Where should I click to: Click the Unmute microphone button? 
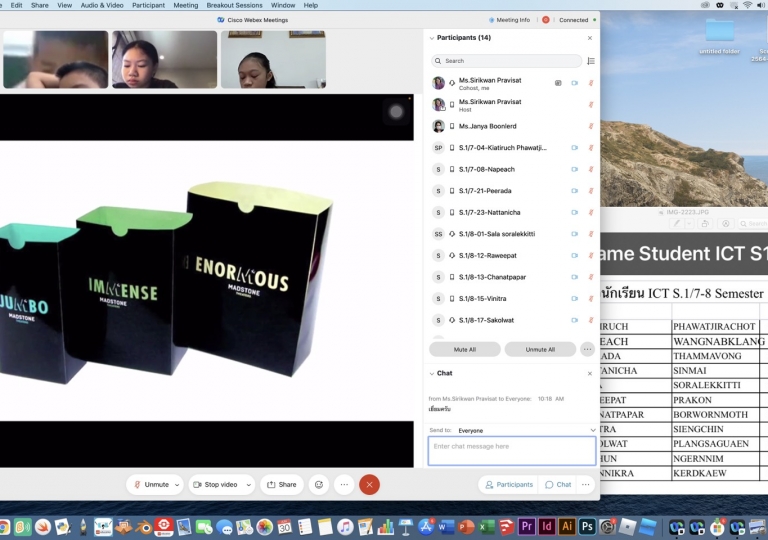(151, 485)
